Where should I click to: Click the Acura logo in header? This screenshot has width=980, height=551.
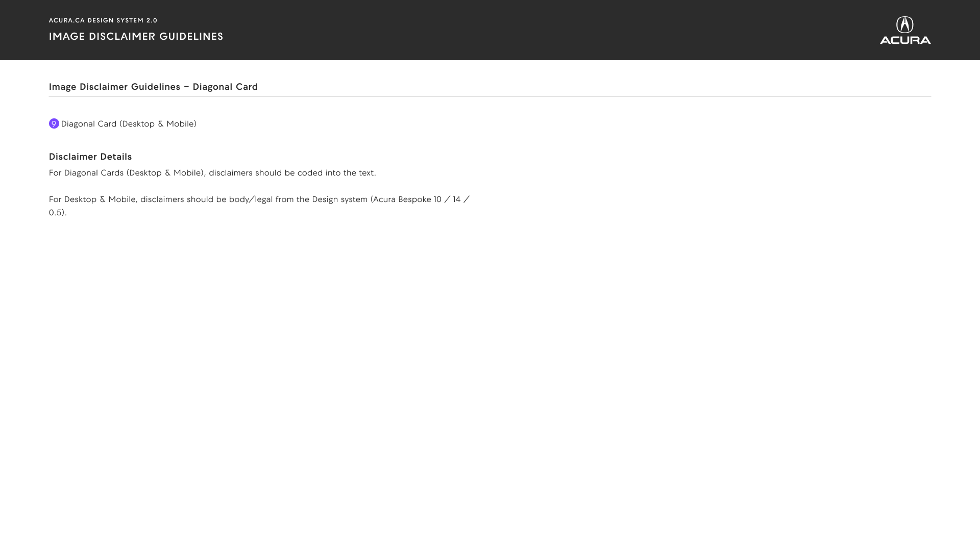905,30
